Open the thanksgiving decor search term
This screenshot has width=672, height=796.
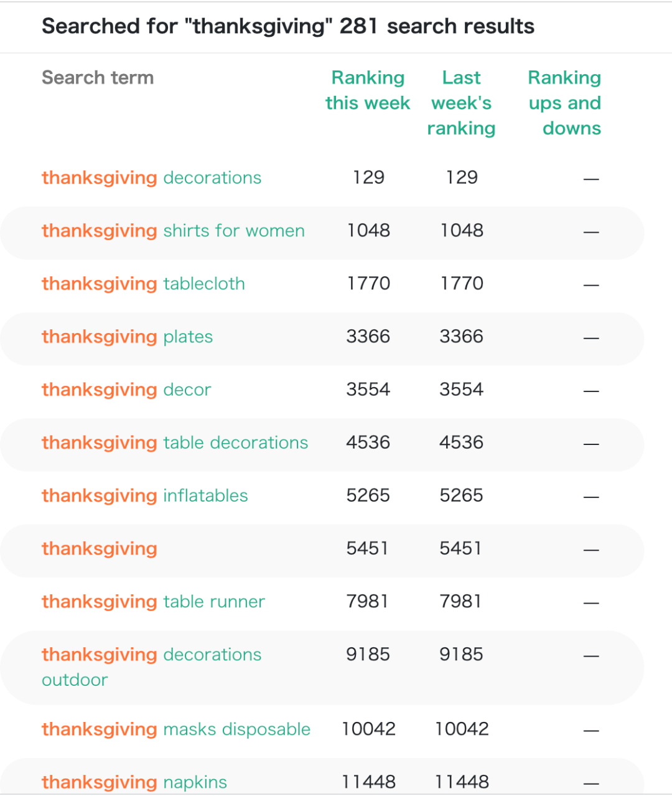(126, 390)
